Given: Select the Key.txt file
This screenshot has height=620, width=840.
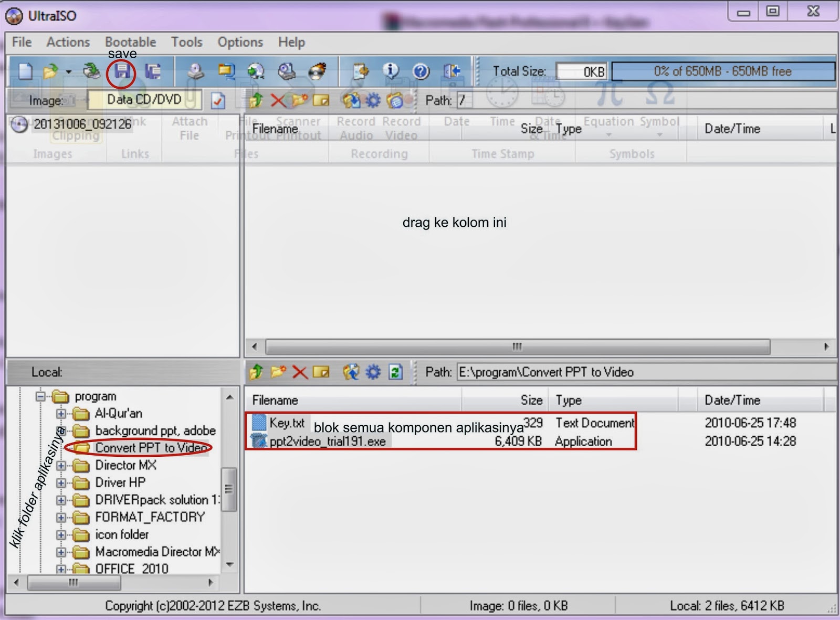Looking at the screenshot, I should [x=287, y=423].
